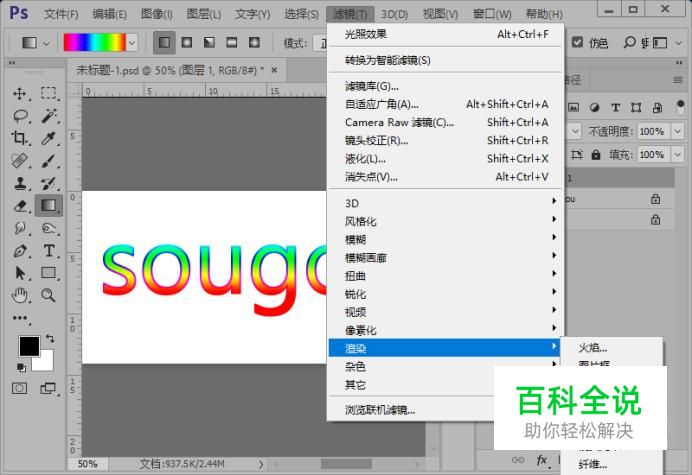Expand the 模糊 submenu

pos(446,239)
